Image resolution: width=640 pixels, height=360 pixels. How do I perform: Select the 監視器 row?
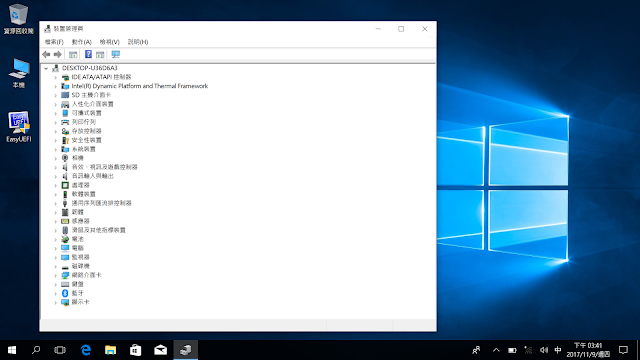point(80,257)
